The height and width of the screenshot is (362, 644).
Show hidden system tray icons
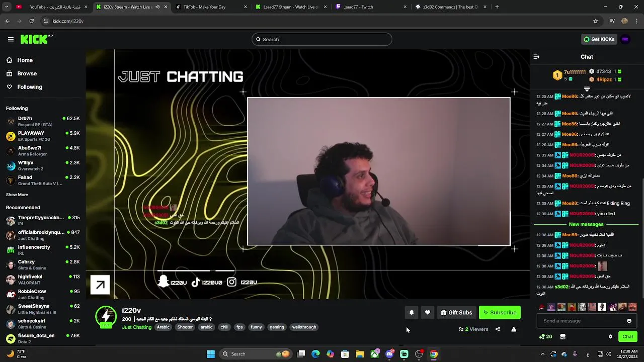click(x=542, y=354)
